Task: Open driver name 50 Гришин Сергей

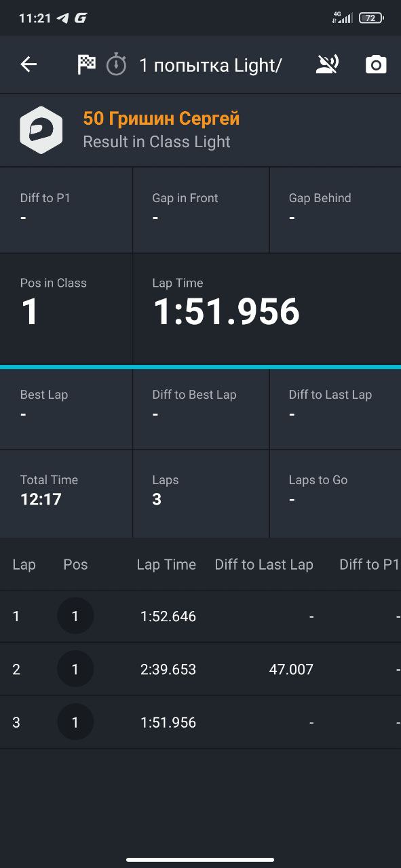Action: pos(161,119)
